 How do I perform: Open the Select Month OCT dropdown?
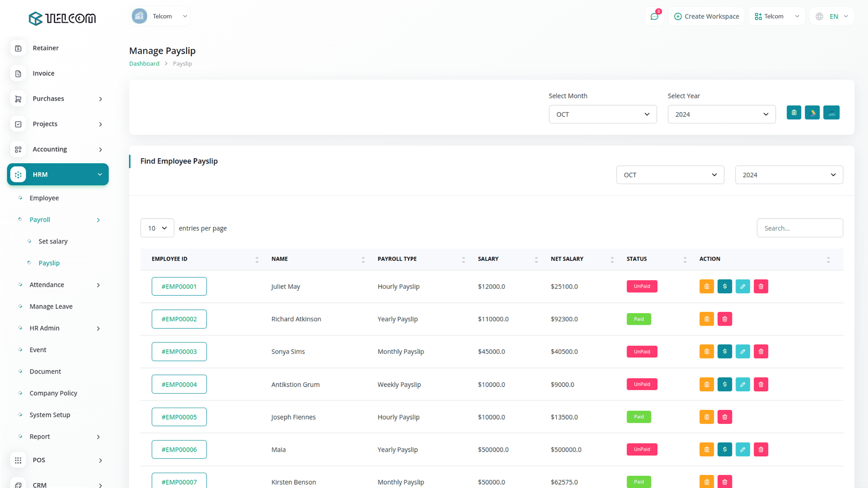(x=603, y=114)
